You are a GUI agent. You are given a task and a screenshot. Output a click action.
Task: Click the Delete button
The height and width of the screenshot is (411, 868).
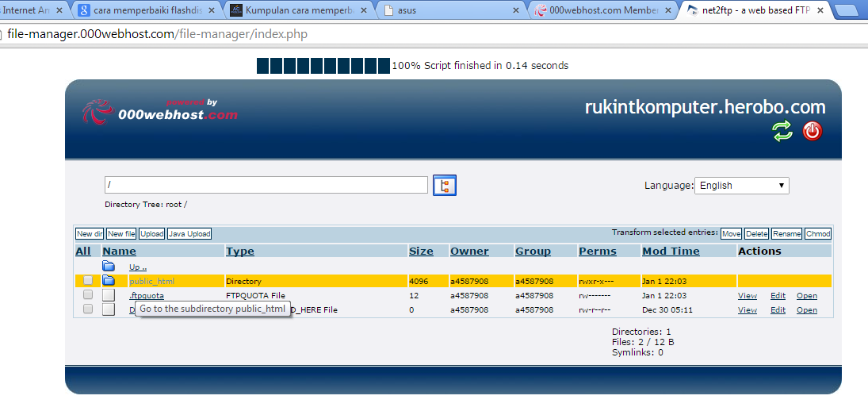pyautogui.click(x=757, y=234)
